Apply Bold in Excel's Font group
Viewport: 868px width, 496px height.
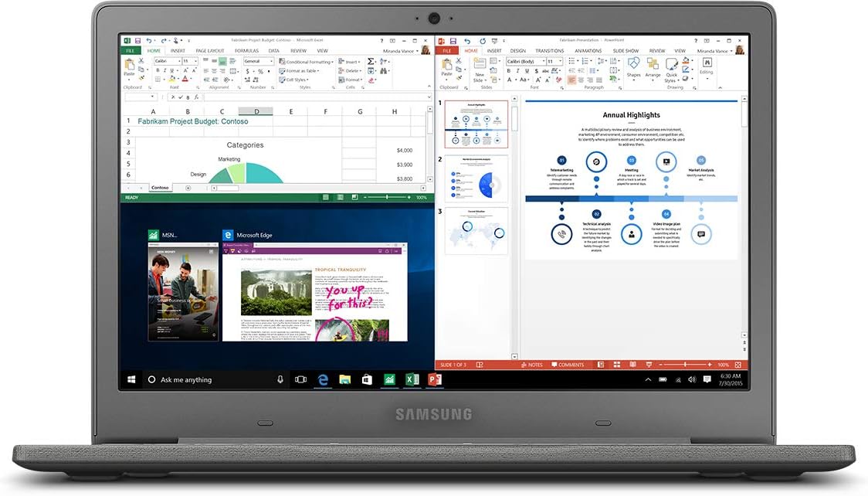tap(158, 70)
